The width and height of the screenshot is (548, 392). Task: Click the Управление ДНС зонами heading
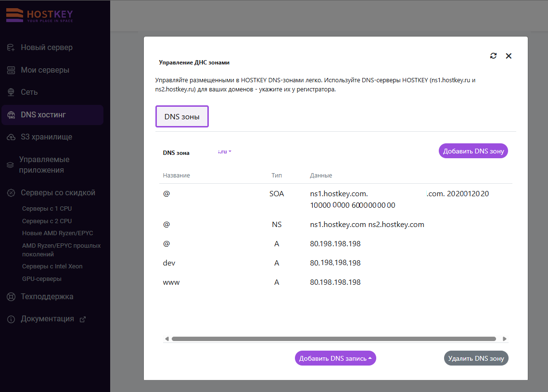(x=194, y=63)
